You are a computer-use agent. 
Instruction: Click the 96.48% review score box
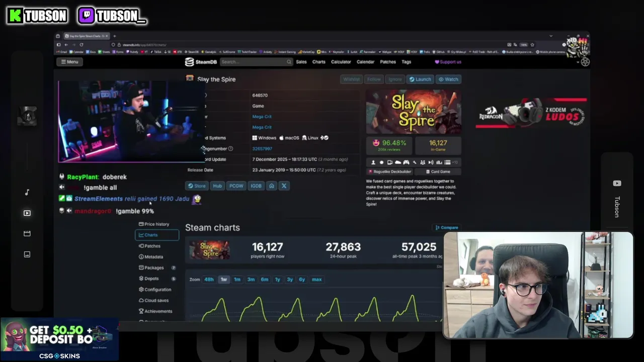[x=389, y=145]
